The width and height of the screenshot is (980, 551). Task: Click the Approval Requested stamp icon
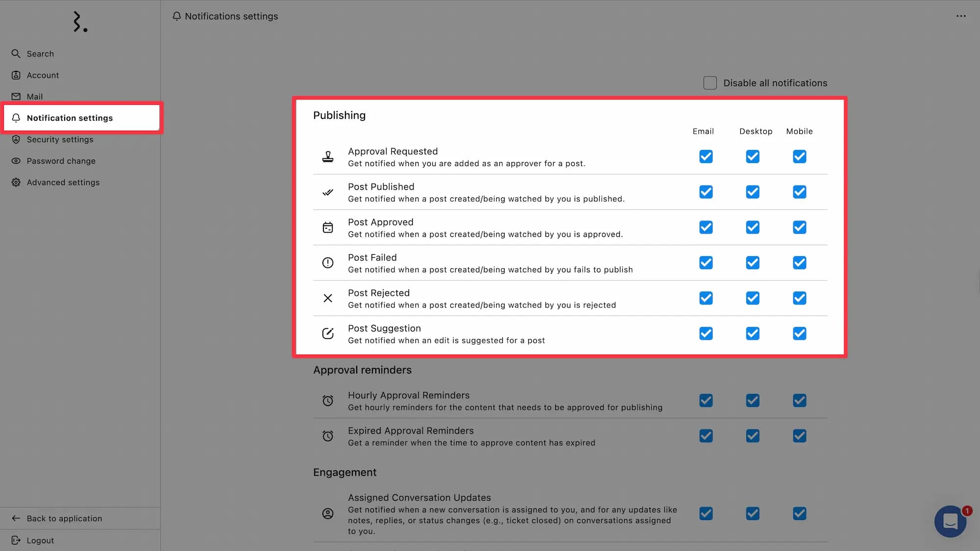coord(328,157)
